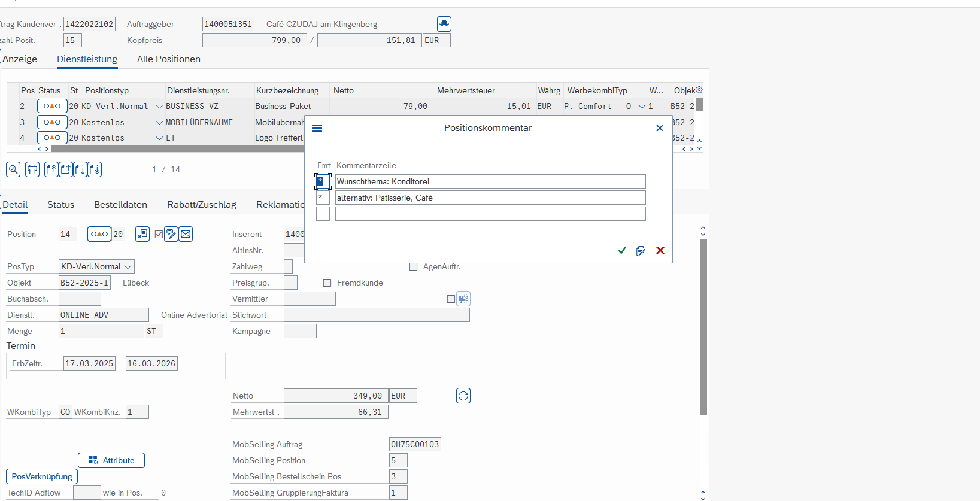980x501 pixels.
Task: Close the Positionskommentar dialog
Action: [x=660, y=128]
